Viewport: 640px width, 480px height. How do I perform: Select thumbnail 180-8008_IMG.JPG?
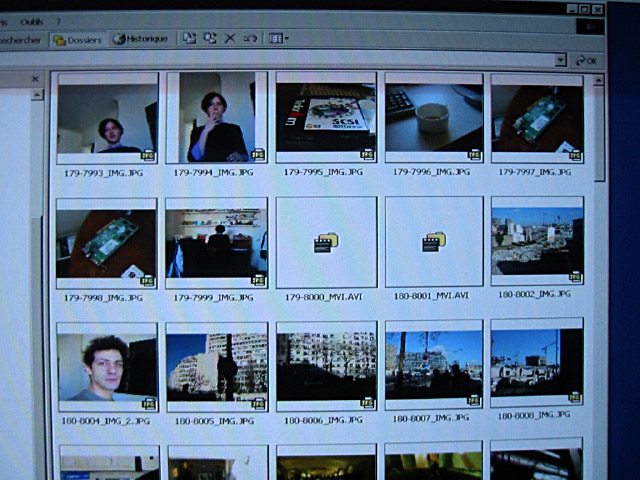(537, 362)
